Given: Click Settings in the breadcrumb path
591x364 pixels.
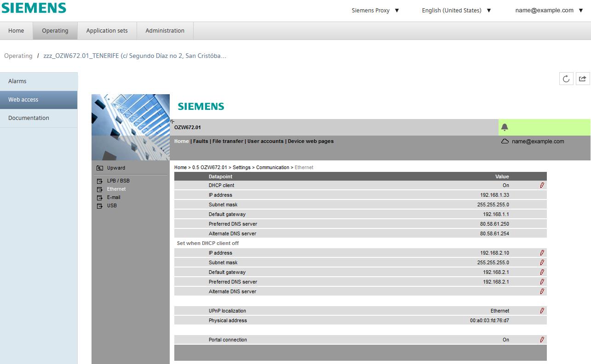Looking at the screenshot, I should click(x=241, y=167).
